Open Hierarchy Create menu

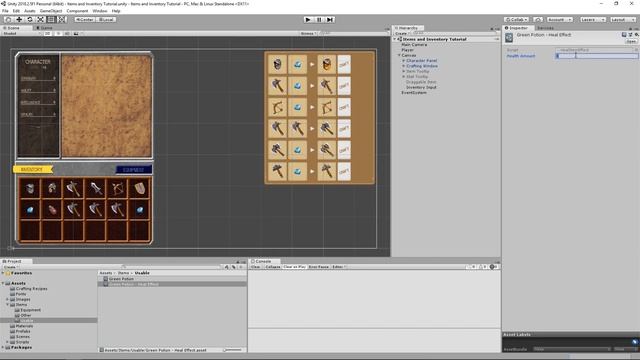402,33
